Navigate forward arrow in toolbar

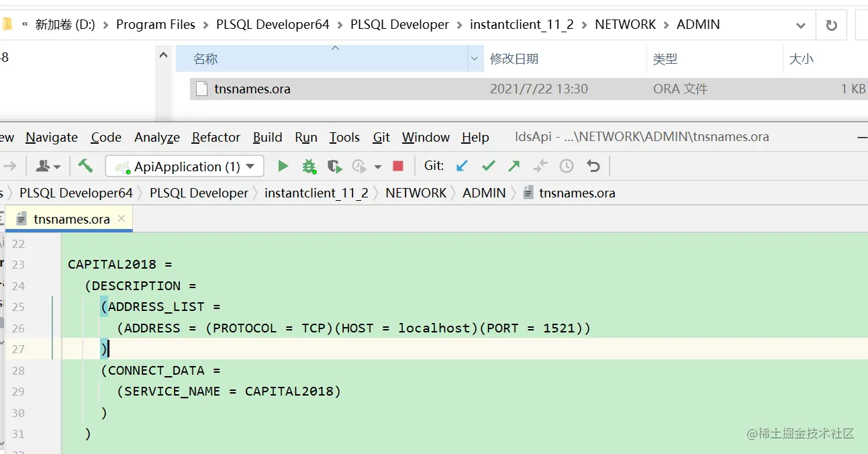9,166
